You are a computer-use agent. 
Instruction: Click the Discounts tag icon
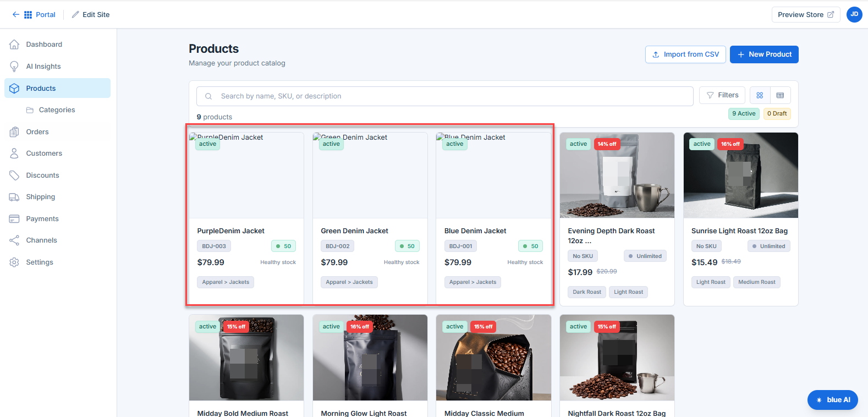click(x=14, y=175)
